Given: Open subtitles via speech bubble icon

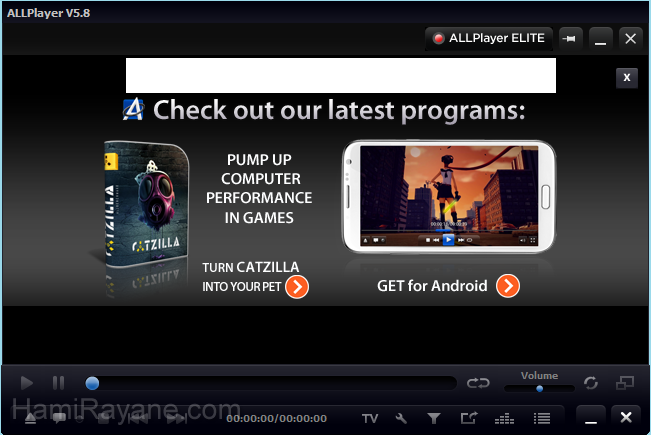Looking at the screenshot, I should [x=59, y=418].
